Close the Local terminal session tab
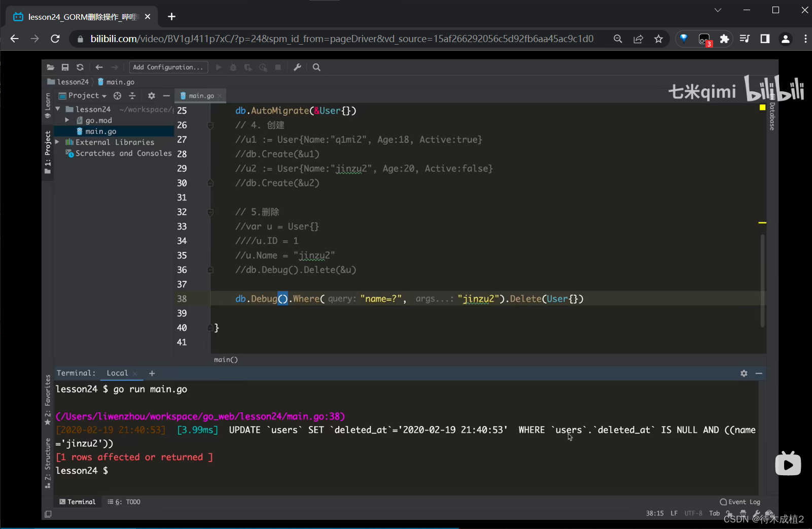The image size is (812, 529). point(135,374)
